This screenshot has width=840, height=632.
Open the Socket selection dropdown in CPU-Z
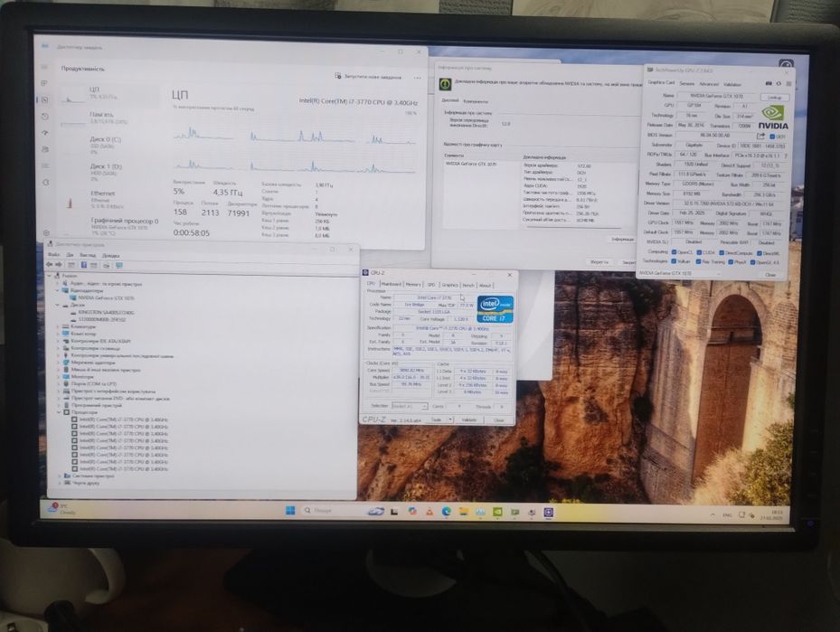click(x=410, y=406)
